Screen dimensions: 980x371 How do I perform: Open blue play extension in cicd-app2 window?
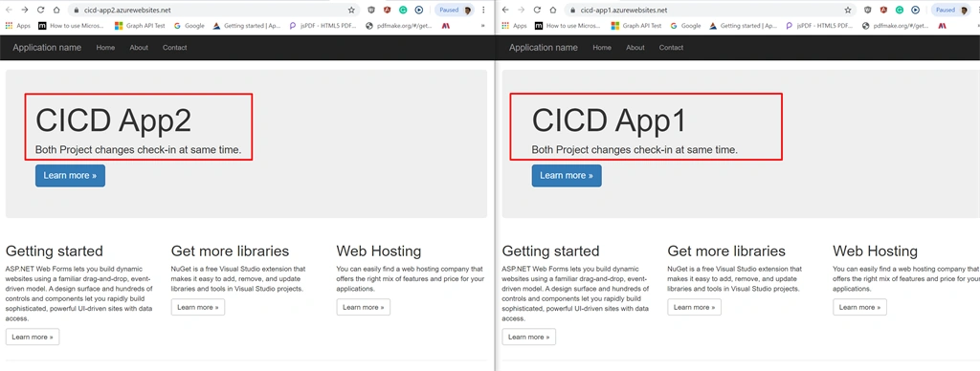(419, 10)
